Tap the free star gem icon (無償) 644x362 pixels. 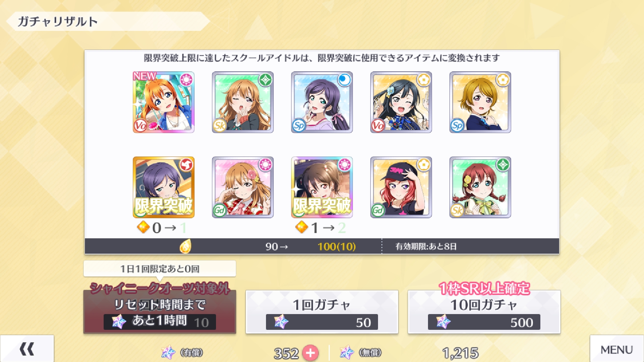tap(347, 352)
